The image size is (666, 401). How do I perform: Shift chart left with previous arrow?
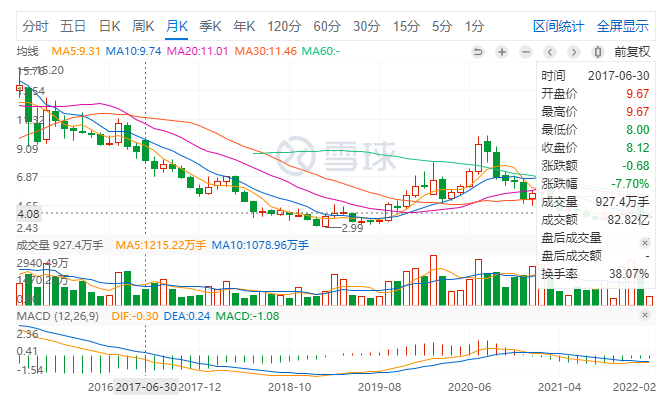(x=550, y=52)
